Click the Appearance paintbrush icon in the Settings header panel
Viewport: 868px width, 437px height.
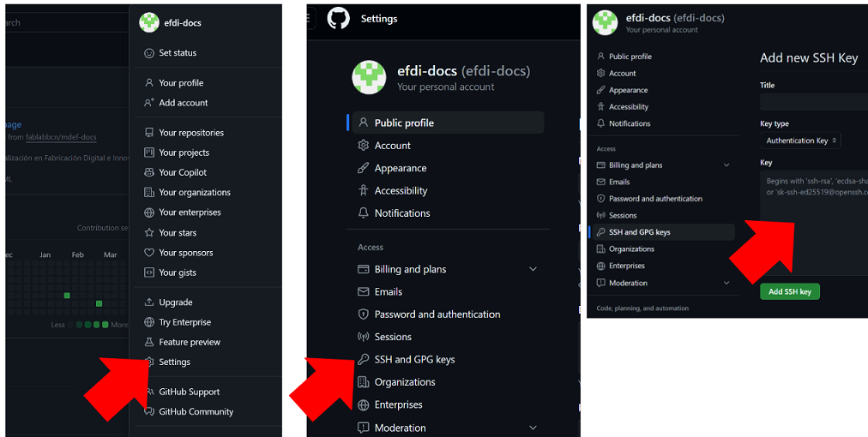[x=363, y=168]
